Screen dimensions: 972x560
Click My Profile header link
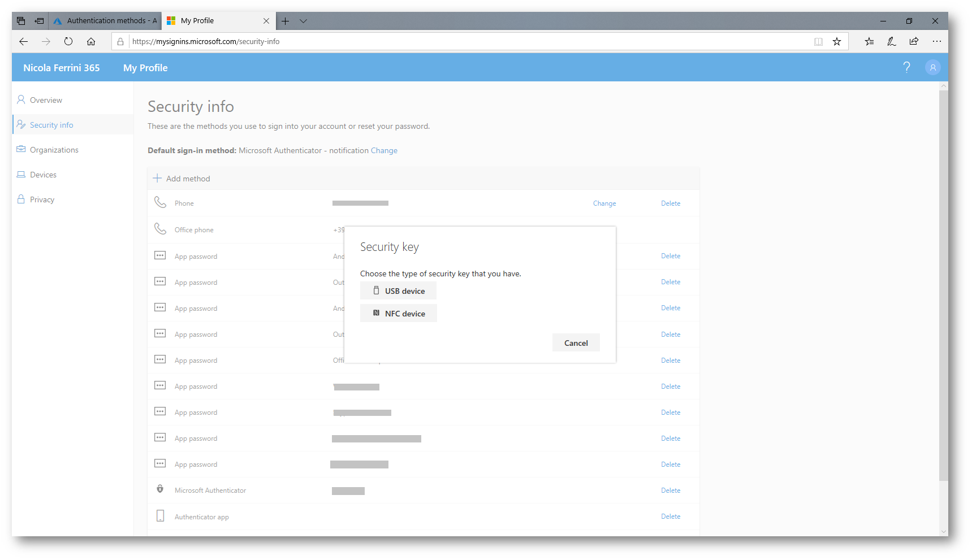(145, 68)
